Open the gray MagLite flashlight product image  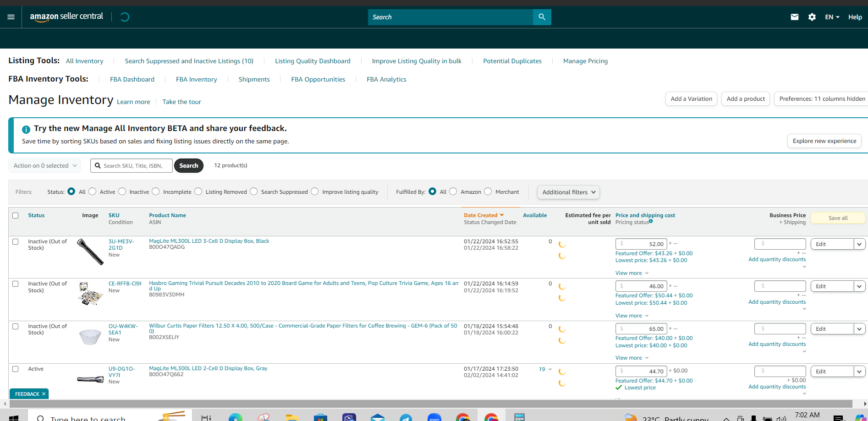tap(90, 379)
